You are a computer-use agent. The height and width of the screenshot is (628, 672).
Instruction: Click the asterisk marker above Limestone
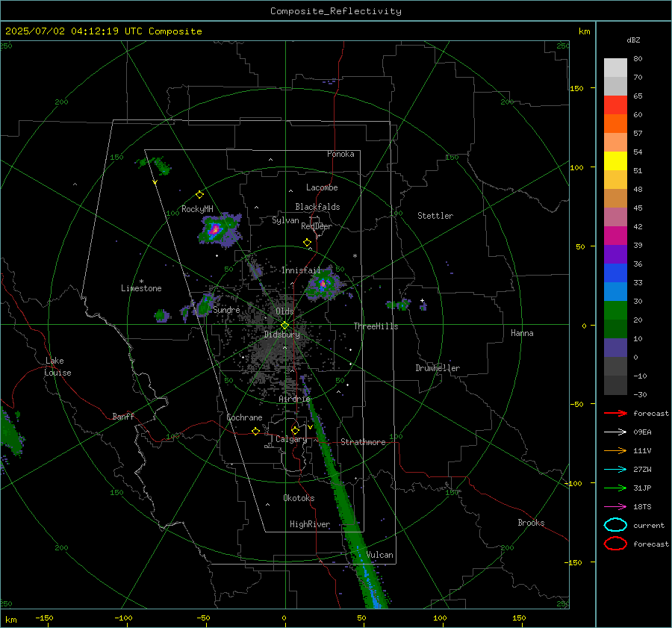pyautogui.click(x=141, y=282)
